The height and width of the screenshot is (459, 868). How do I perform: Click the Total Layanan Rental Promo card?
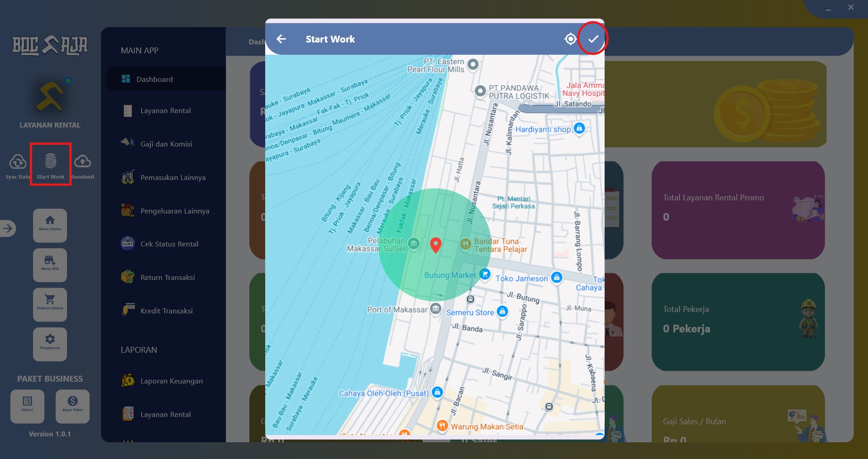coord(738,210)
